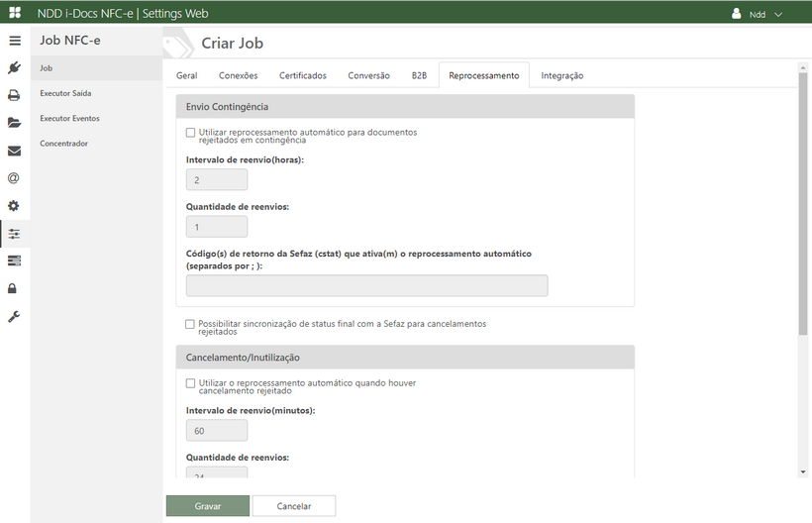Viewport: 812px width, 523px height.
Task: Open the server stack sidebar icon
Action: coord(15,261)
